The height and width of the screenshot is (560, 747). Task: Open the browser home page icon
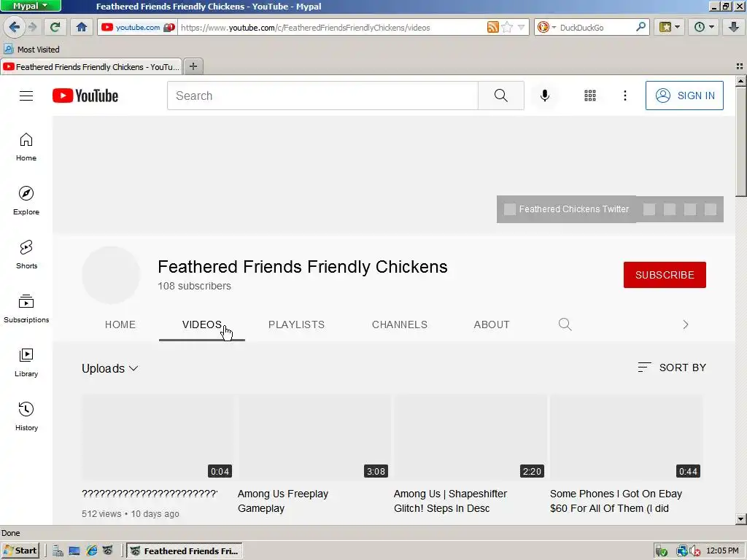[x=82, y=27]
